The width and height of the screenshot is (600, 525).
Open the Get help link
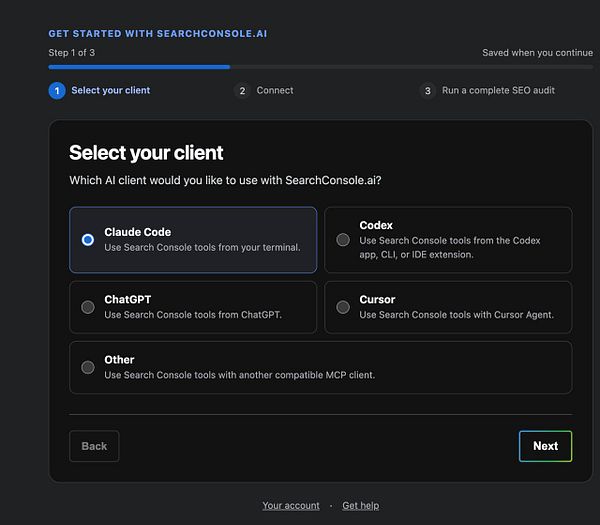coord(360,505)
